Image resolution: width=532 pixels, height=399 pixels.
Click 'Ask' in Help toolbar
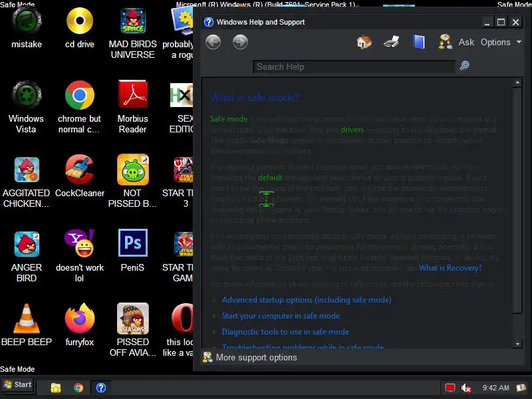467,42
